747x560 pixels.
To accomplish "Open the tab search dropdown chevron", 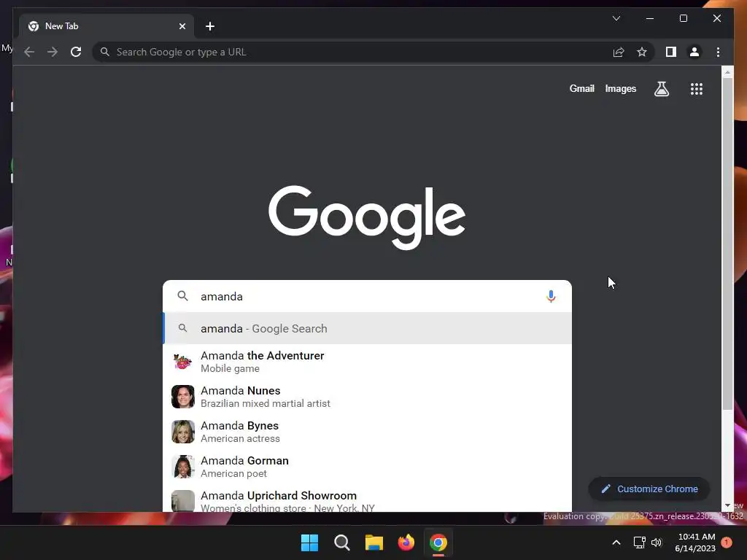I will (x=616, y=18).
